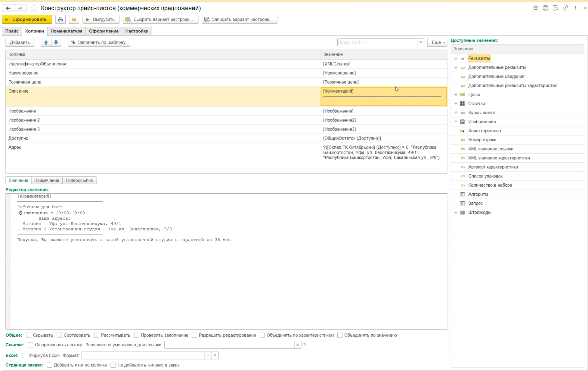Click the Сформировать button
Viewport: 588px width, 371px height.
[27, 20]
